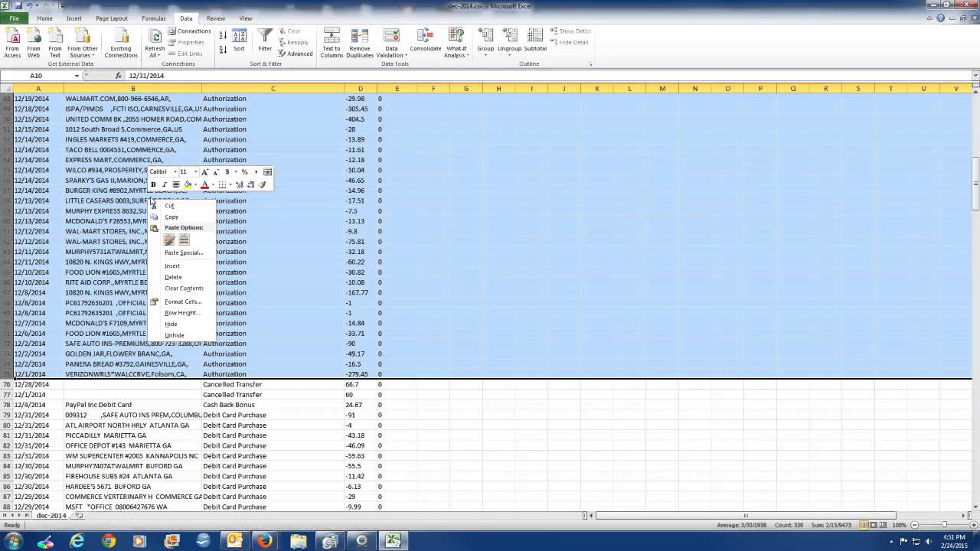
Task: Click Group button in Outline
Action: (485, 43)
